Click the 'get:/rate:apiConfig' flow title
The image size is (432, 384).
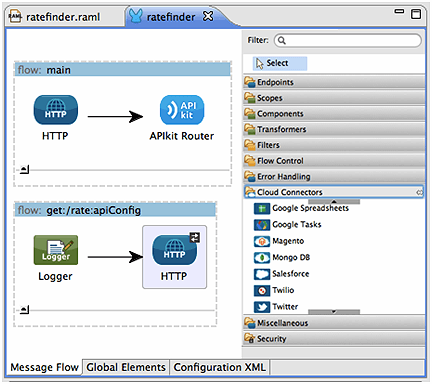coord(93,210)
